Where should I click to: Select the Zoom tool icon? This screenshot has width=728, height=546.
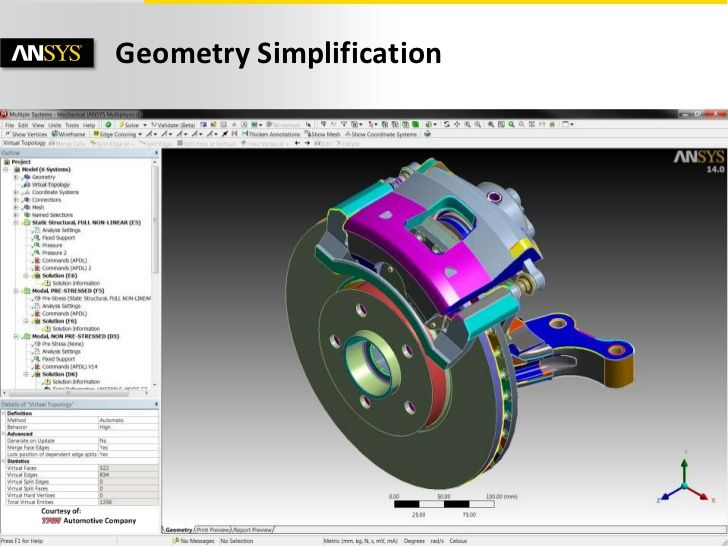click(x=467, y=124)
